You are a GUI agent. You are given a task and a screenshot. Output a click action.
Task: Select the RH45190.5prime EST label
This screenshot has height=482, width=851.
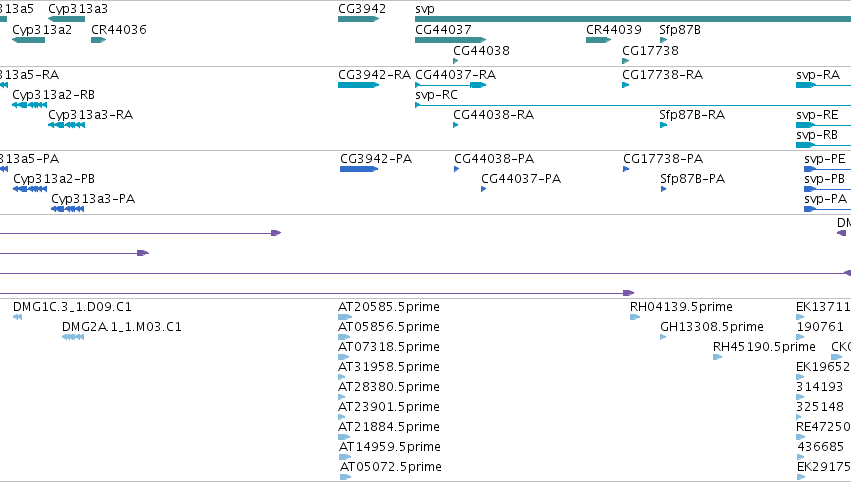pos(764,347)
